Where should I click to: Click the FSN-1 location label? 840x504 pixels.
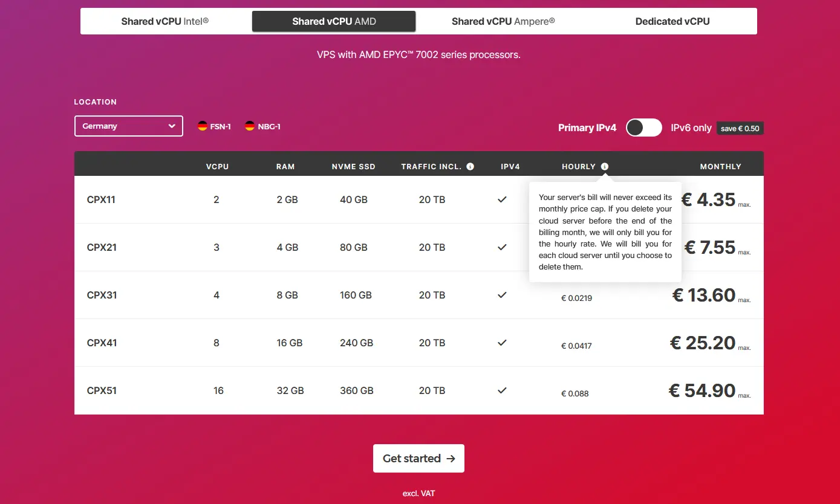point(221,127)
